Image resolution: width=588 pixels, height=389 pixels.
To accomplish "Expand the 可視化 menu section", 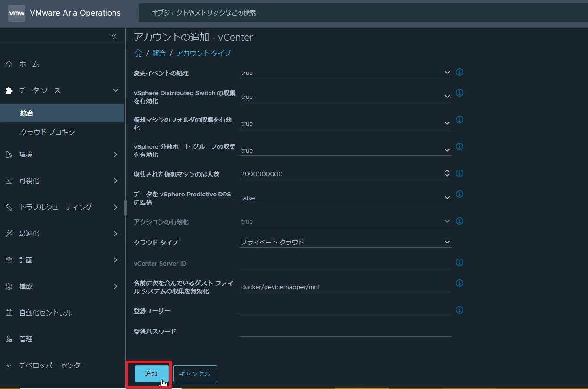I will click(x=116, y=181).
